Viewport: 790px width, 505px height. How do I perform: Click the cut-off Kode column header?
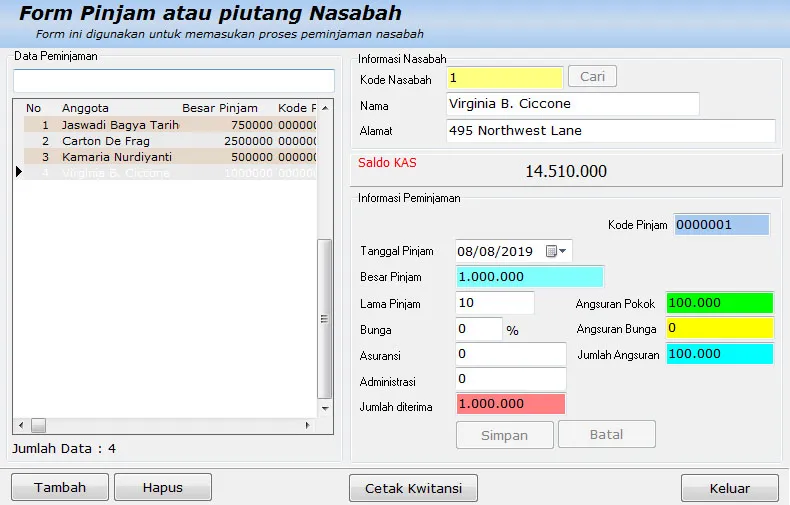click(x=297, y=108)
